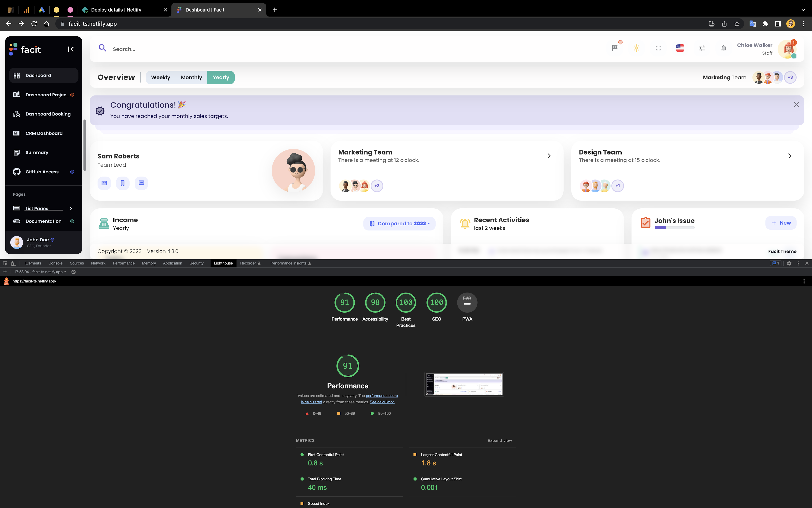This screenshot has width=812, height=508.
Task: Open Compared to 2022 dropdown
Action: pos(399,224)
